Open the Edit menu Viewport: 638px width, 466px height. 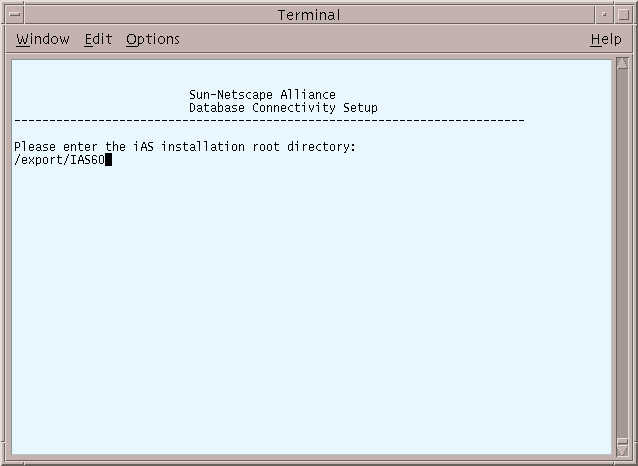(x=98, y=39)
